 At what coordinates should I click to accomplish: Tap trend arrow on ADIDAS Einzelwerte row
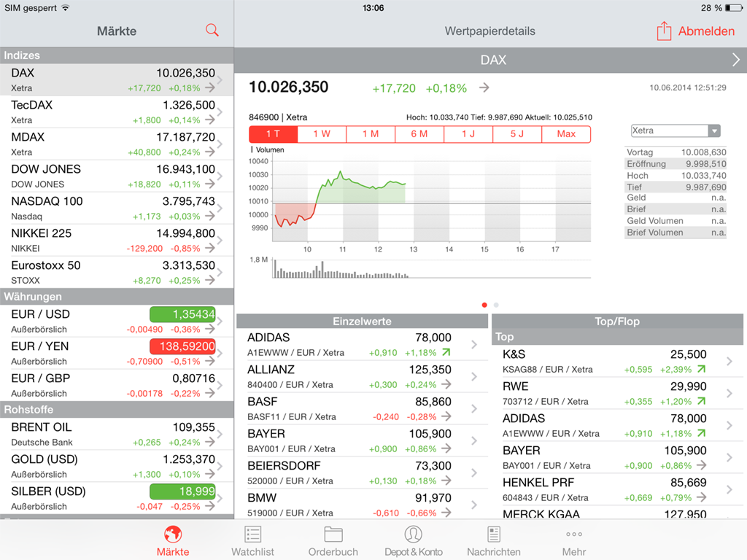(x=446, y=352)
